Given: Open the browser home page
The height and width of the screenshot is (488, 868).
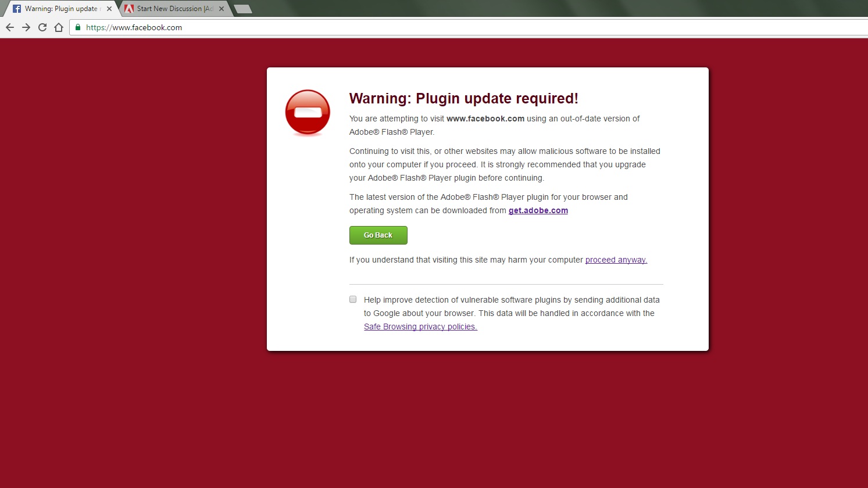Looking at the screenshot, I should point(59,27).
